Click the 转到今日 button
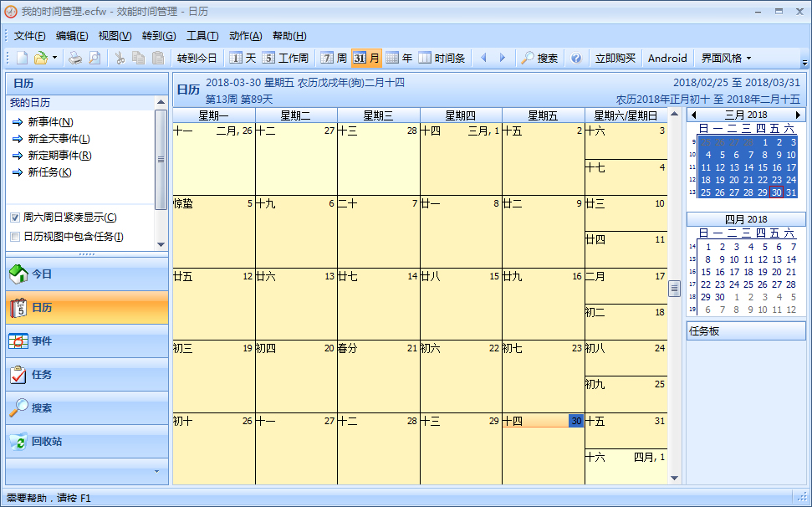 point(197,58)
